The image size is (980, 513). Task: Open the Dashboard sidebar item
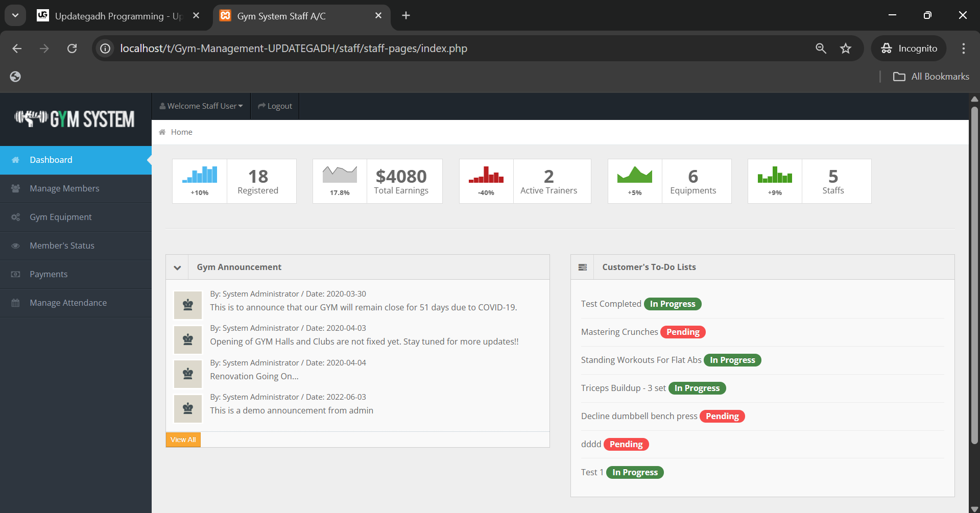[x=76, y=160]
